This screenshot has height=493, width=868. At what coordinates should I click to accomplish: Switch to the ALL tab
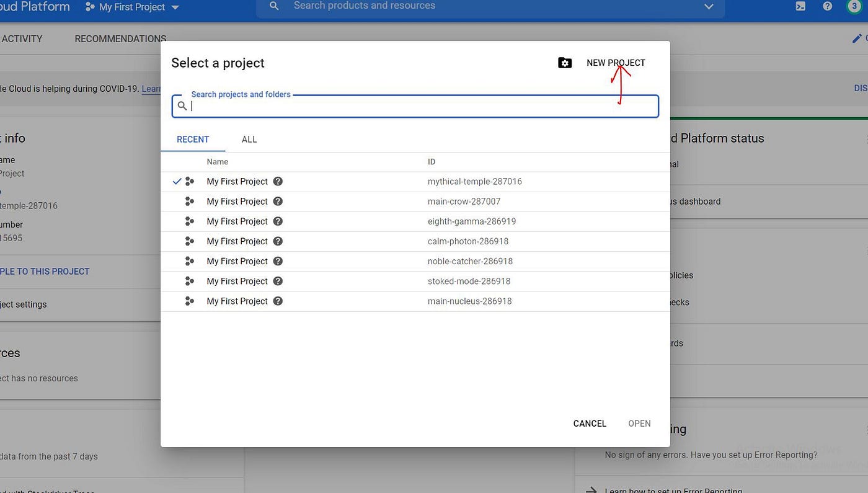(x=249, y=140)
